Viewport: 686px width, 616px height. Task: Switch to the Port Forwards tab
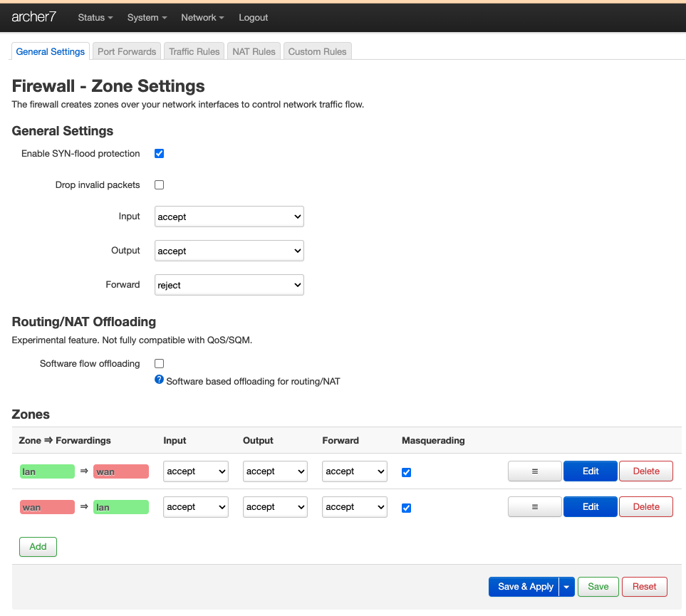click(x=127, y=51)
